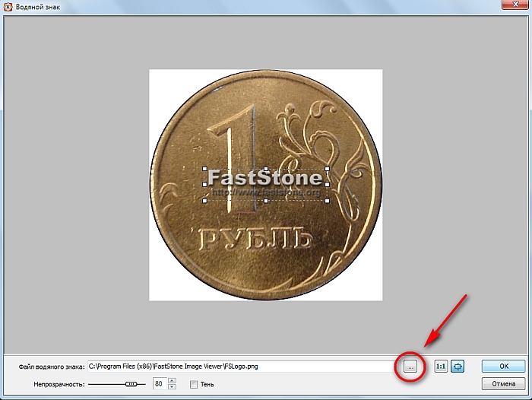Click the bottom-center watermark resize handle
Screen dimensions: 532x400
tap(266, 201)
